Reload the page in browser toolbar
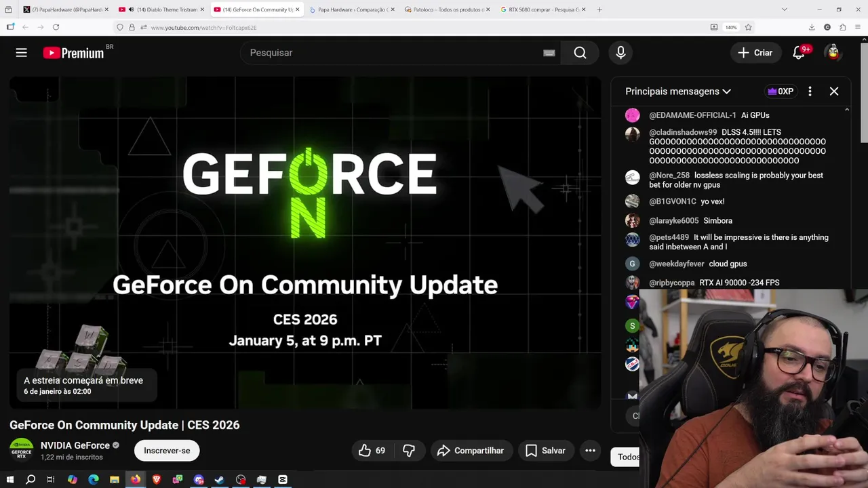Image resolution: width=868 pixels, height=488 pixels. 56,27
